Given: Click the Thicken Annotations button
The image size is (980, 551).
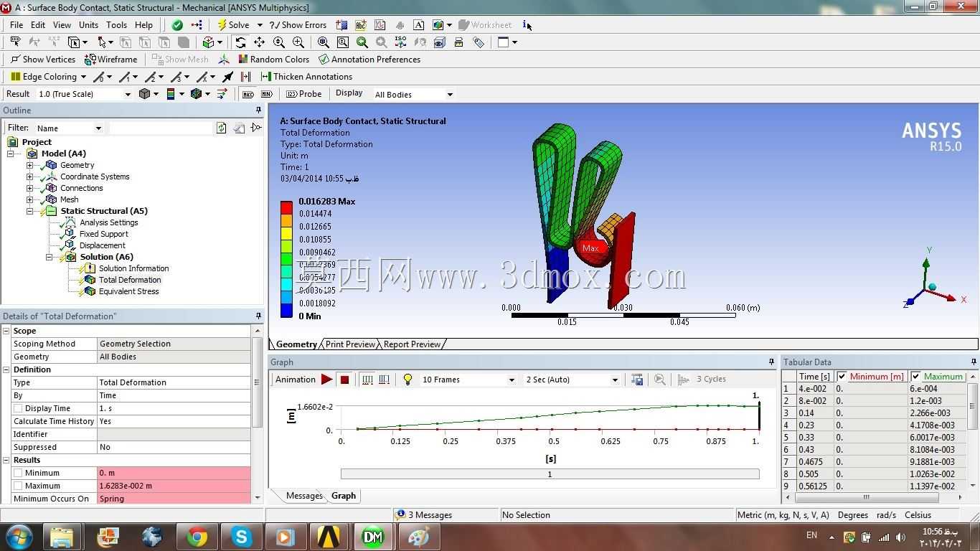Looking at the screenshot, I should [x=306, y=77].
